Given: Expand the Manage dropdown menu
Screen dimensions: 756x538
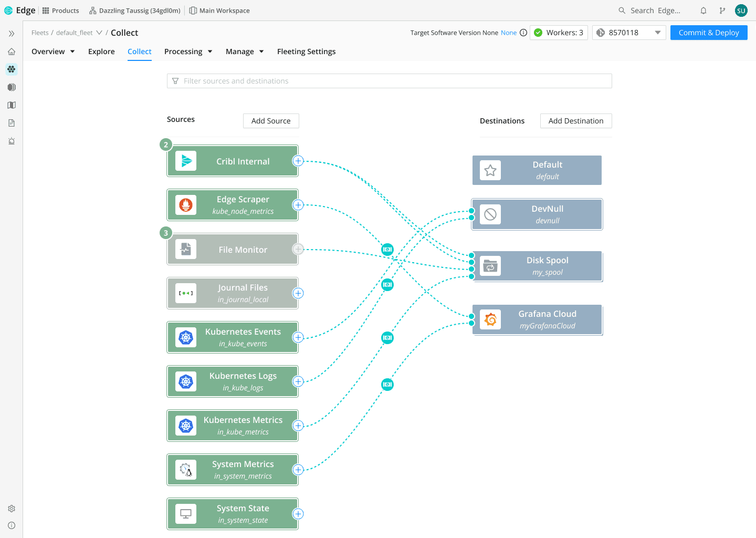Looking at the screenshot, I should pyautogui.click(x=245, y=51).
